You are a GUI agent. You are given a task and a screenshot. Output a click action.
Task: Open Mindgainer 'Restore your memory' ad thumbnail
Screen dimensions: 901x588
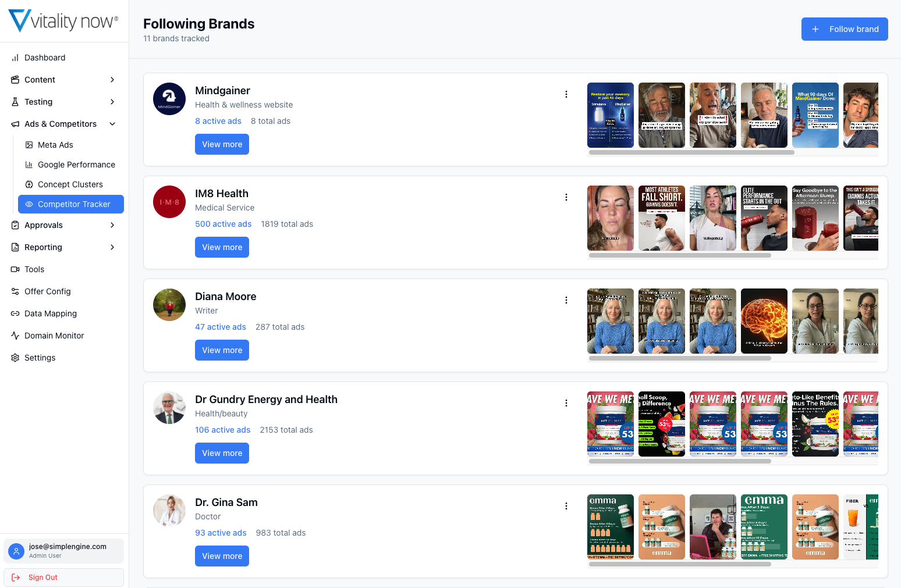(x=611, y=115)
